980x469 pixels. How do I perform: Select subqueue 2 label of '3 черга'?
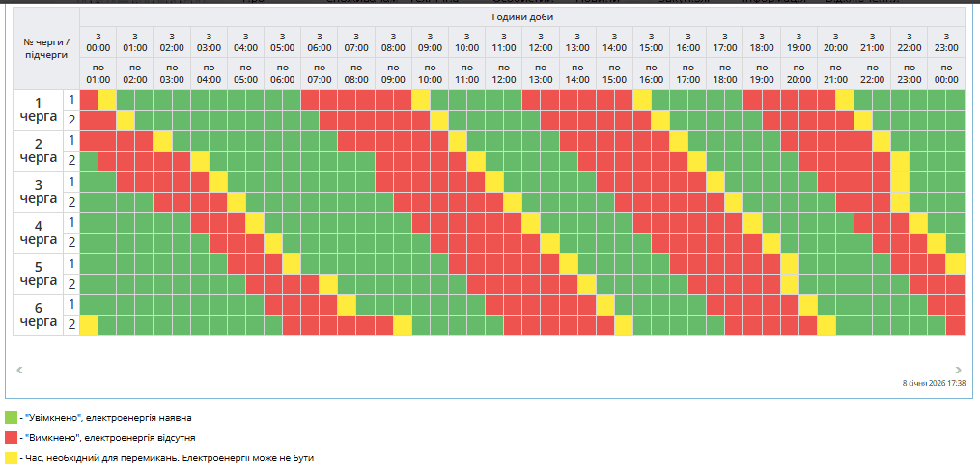click(x=70, y=202)
